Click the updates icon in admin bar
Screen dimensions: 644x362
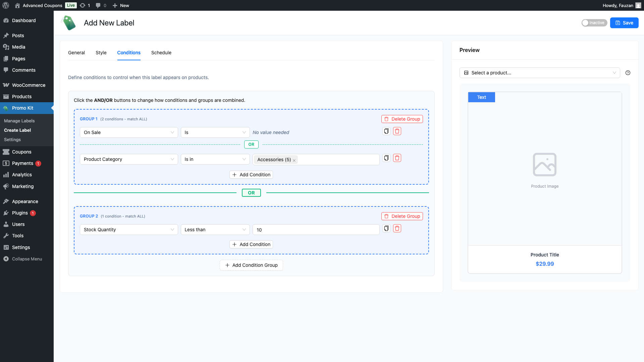click(x=83, y=5)
